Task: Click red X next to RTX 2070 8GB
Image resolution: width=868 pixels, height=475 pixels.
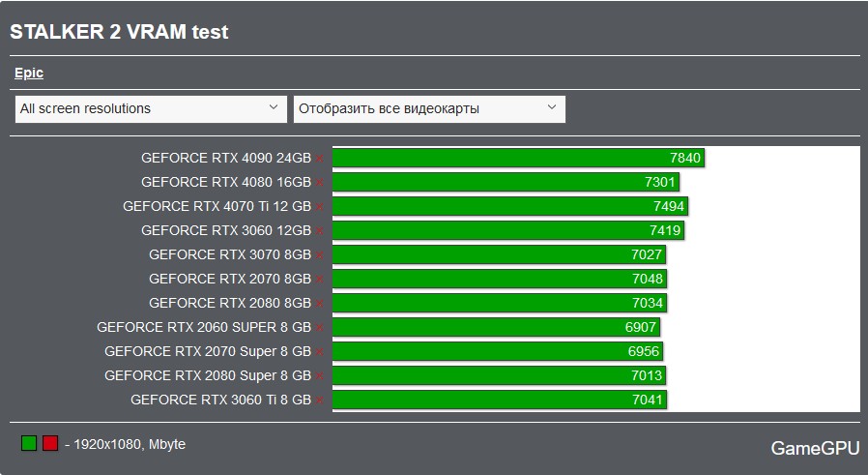Action: pos(320,280)
